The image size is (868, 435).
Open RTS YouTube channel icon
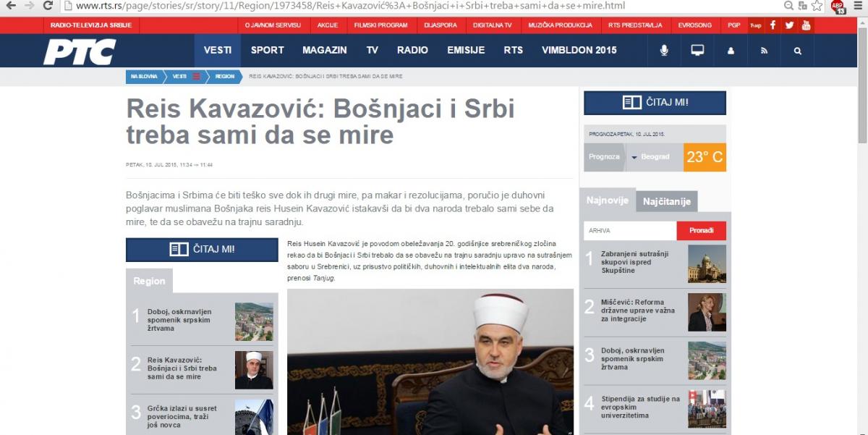pyautogui.click(x=806, y=25)
